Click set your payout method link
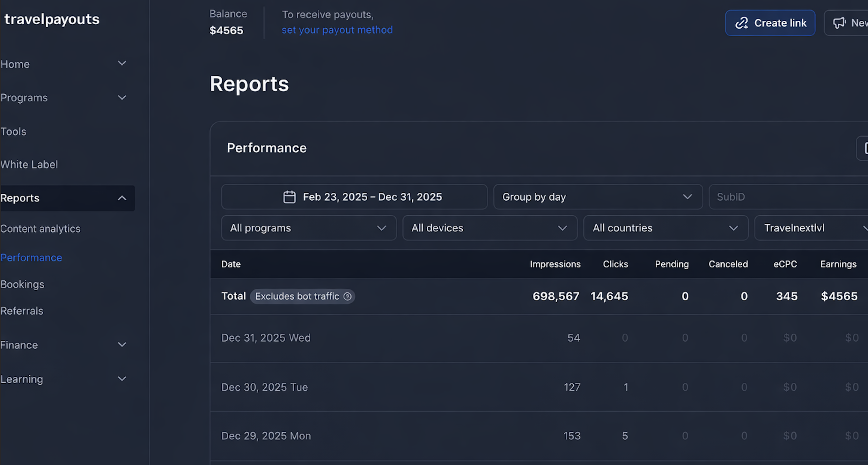 coord(337,30)
